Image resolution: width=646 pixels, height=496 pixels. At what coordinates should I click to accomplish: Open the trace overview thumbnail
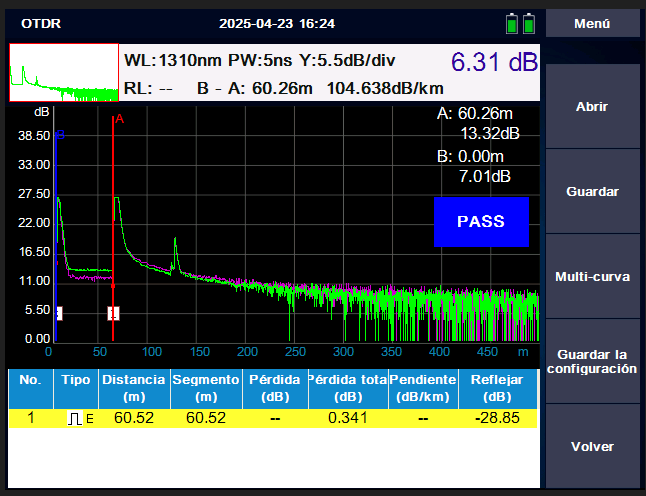[63, 73]
